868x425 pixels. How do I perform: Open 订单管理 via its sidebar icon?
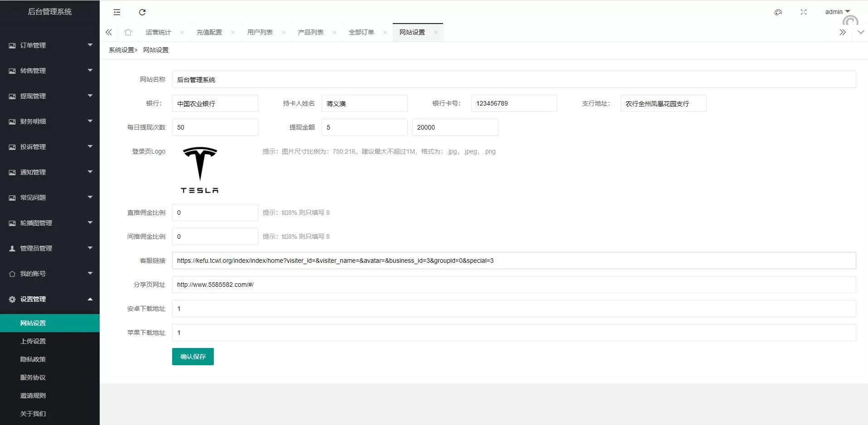(11, 45)
